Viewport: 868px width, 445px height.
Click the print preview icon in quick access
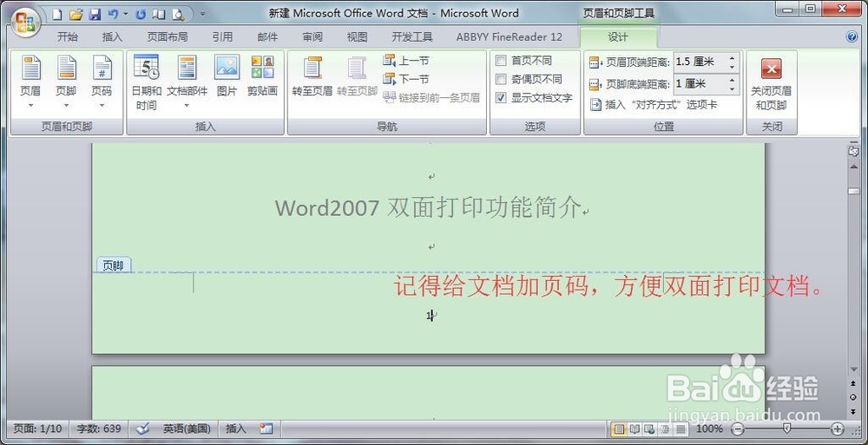[178, 14]
